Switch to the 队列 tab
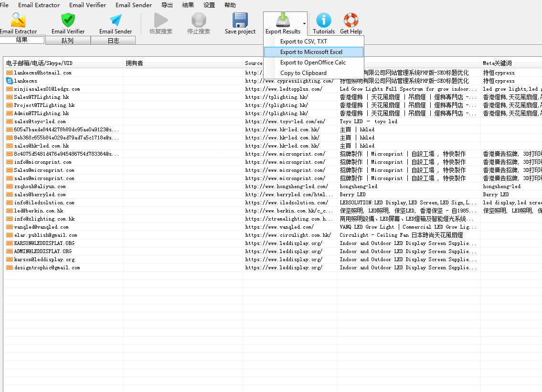Viewport: 542px width, 392px height. (x=68, y=41)
